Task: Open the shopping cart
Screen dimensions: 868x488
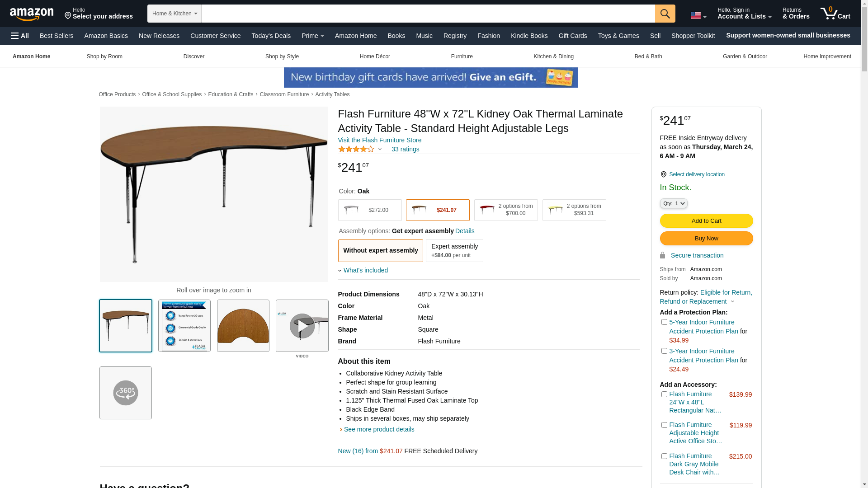Action: pos(835,14)
